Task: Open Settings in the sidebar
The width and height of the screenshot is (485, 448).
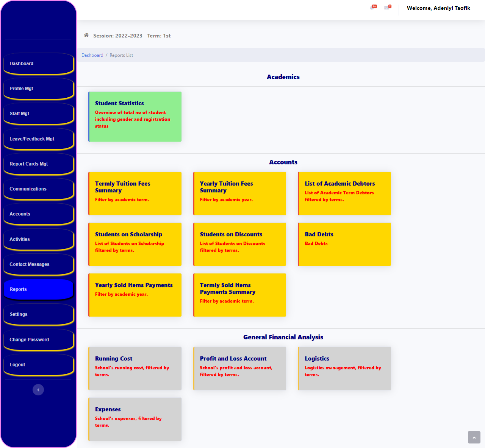Action: (39, 314)
